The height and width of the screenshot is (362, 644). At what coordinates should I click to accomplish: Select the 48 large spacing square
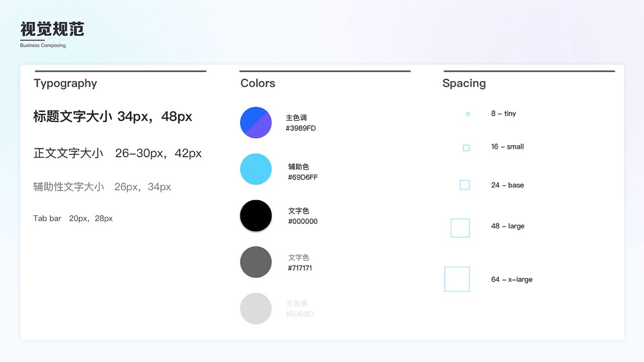[x=460, y=228]
